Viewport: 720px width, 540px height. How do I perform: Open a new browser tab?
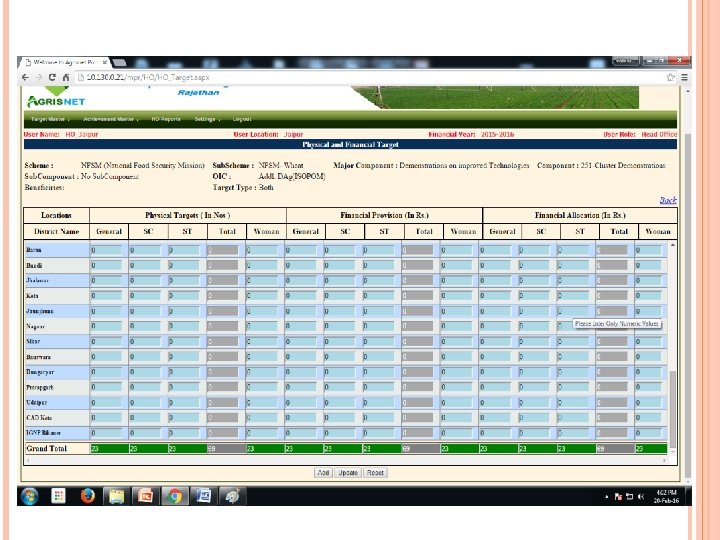(119, 62)
